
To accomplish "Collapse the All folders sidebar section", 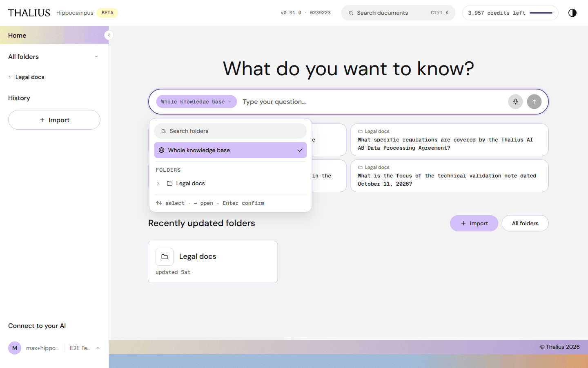I will coord(96,56).
